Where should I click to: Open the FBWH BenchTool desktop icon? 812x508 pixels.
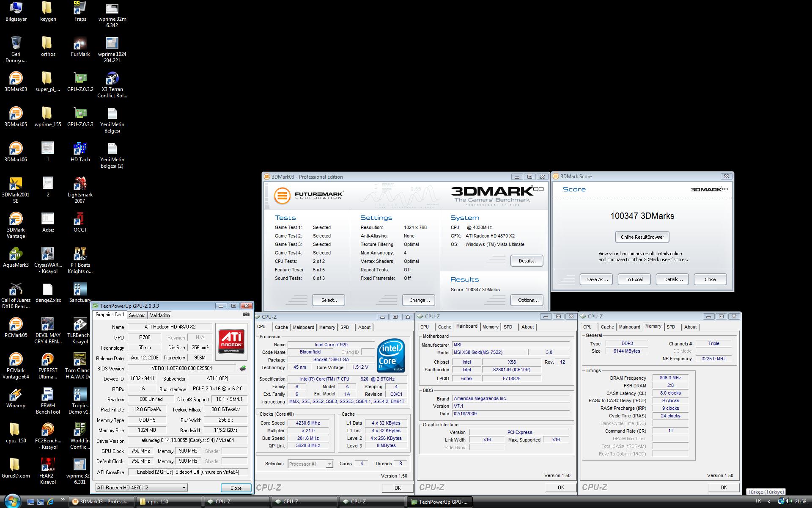48,401
